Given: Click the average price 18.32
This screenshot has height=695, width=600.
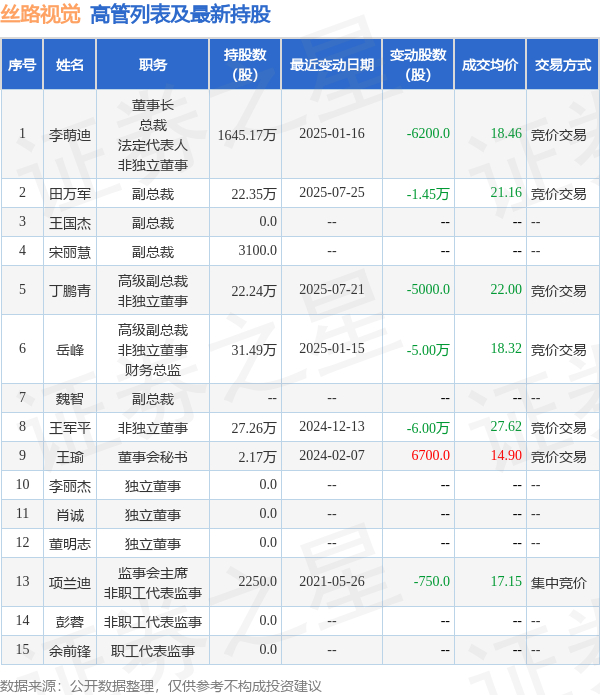Looking at the screenshot, I should tap(506, 348).
